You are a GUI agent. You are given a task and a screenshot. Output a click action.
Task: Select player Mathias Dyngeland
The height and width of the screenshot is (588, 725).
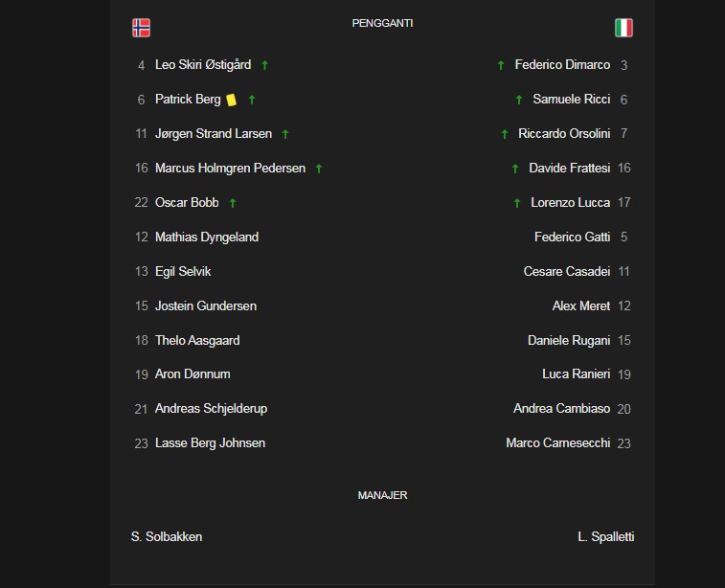tap(207, 237)
